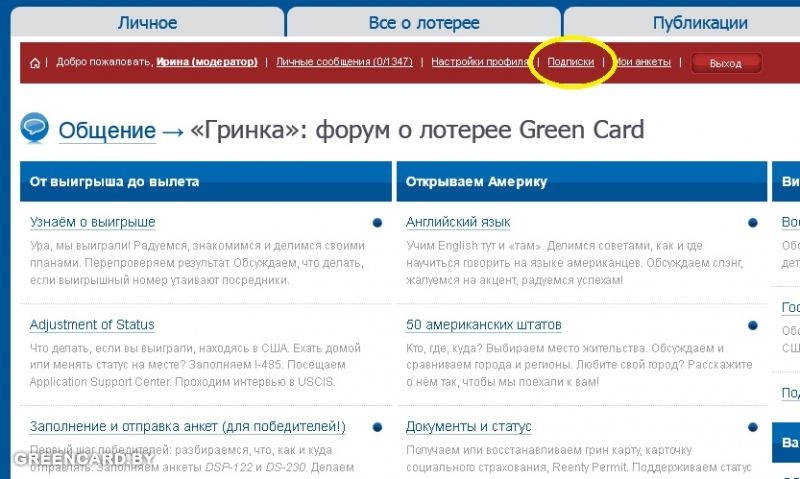Go to Общение breadcrumb link
The width and height of the screenshot is (800, 479).
click(x=107, y=131)
